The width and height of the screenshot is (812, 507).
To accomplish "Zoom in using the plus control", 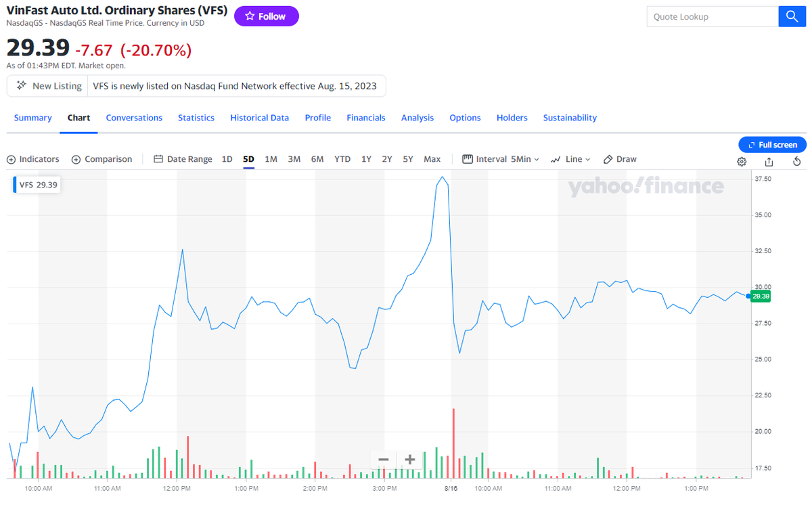I will coord(409,460).
